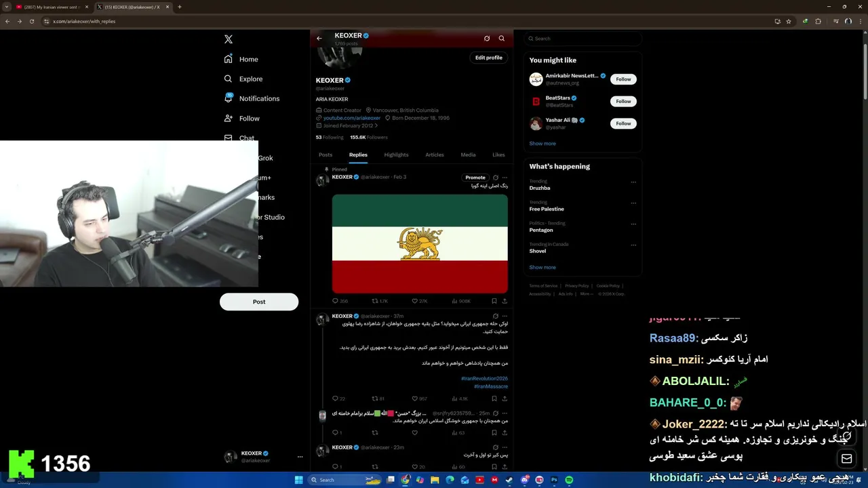
Task: Open Photoshop from the Windows taskbar
Action: pyautogui.click(x=554, y=480)
